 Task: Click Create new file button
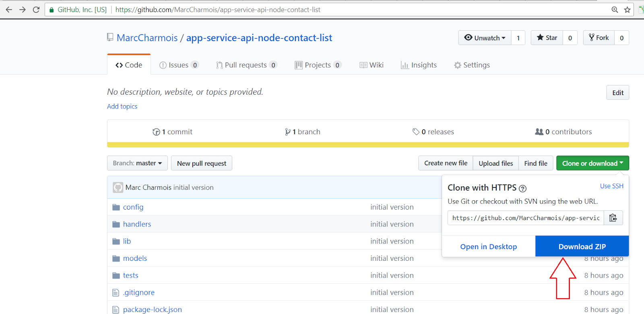446,163
